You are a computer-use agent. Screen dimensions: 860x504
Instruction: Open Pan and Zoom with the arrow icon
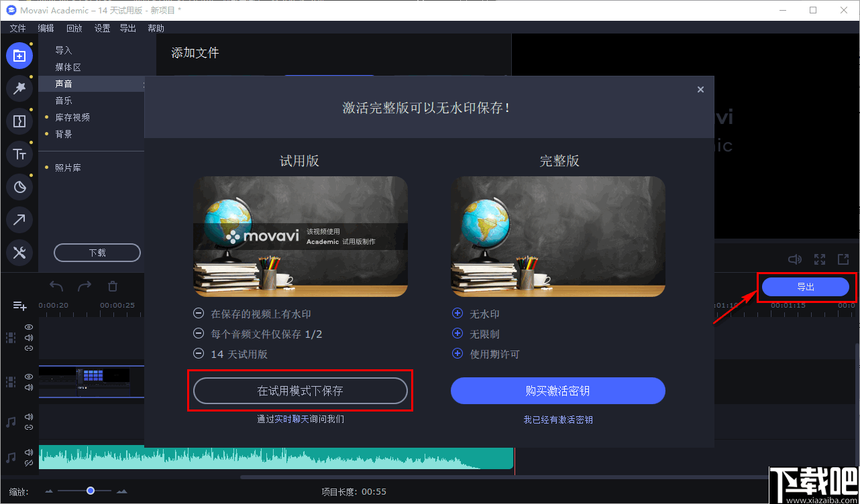coord(19,220)
